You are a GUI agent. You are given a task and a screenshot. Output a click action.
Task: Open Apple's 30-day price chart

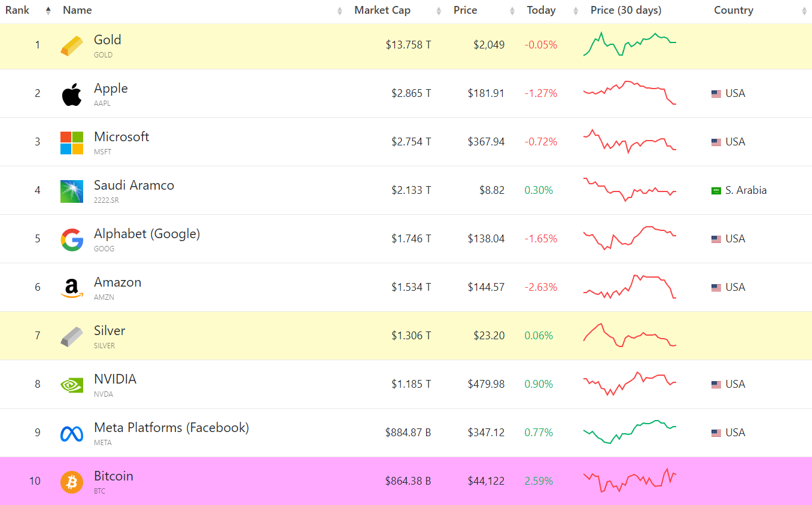pyautogui.click(x=629, y=93)
